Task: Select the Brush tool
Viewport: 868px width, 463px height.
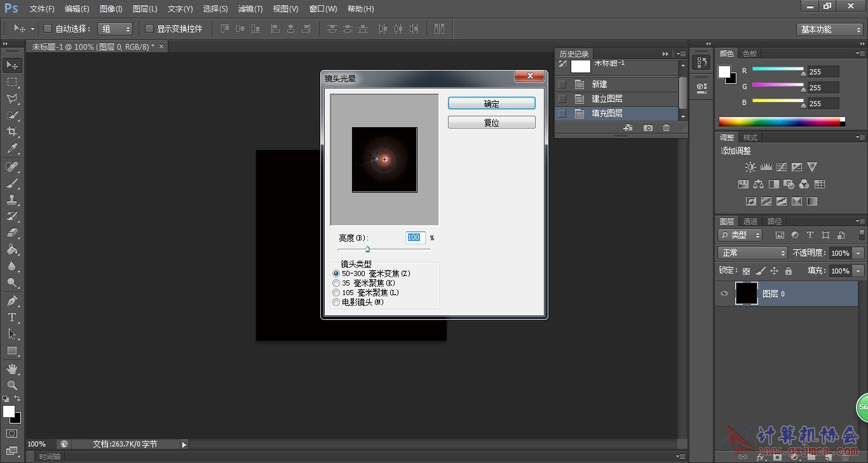Action: click(x=12, y=183)
